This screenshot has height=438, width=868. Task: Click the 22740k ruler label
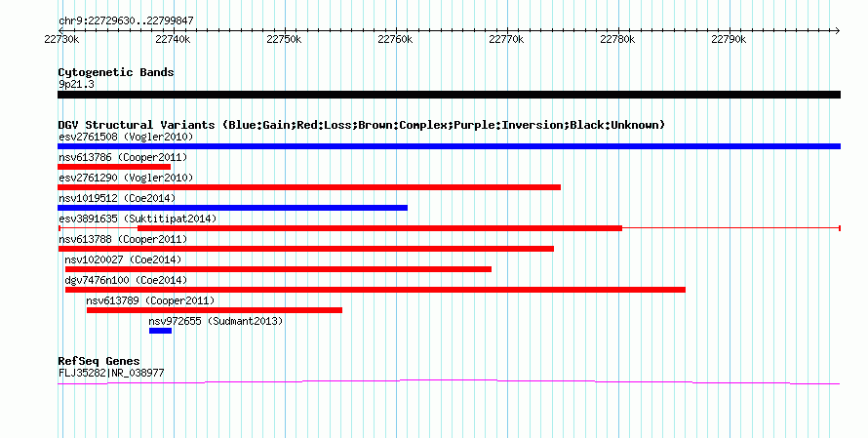pos(173,39)
